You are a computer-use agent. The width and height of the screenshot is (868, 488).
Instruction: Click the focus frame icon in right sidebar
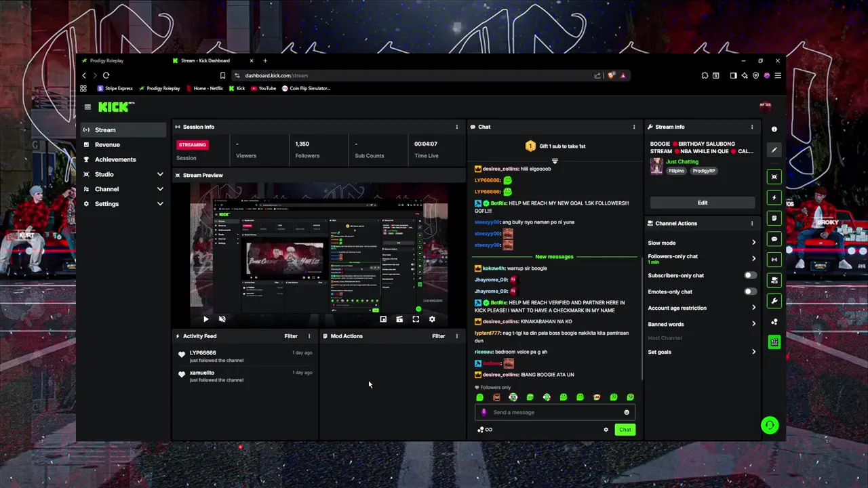[774, 177]
